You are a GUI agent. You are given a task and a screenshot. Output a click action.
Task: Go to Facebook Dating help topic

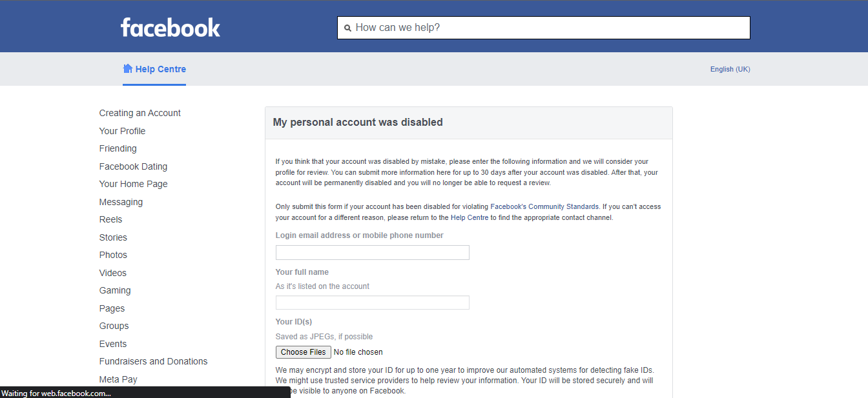point(133,166)
